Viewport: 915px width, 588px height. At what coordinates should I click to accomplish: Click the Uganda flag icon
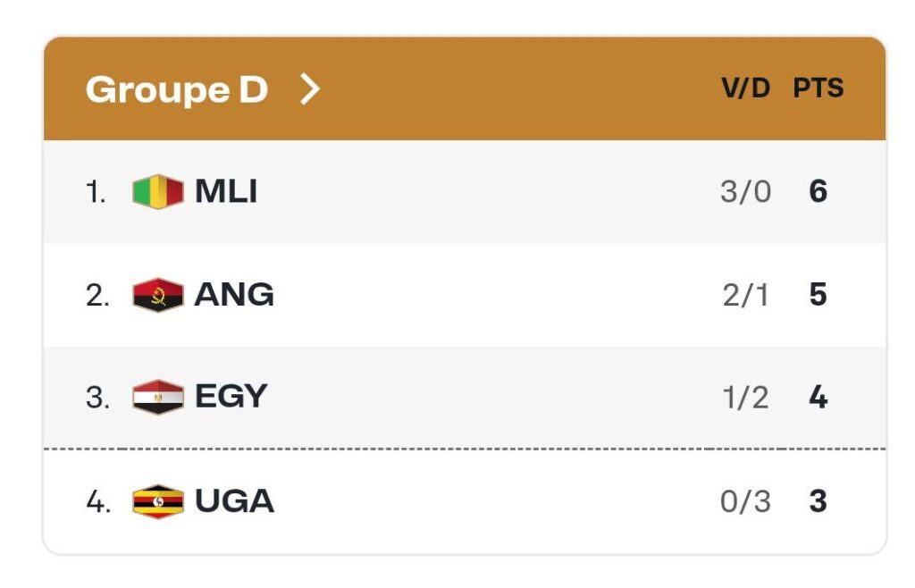158,501
